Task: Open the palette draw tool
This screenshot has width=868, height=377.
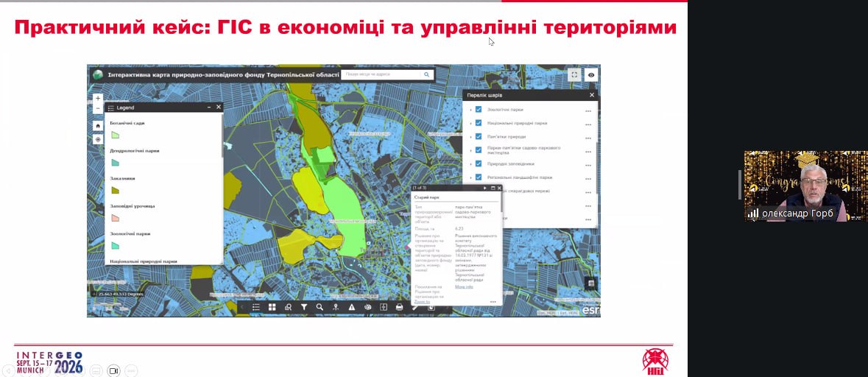Action: click(367, 307)
